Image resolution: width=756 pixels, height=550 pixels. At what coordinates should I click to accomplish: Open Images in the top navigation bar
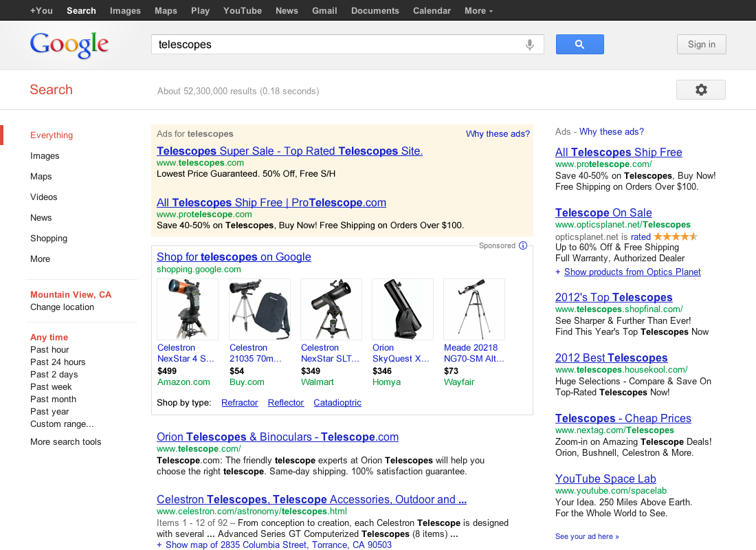coord(125,10)
